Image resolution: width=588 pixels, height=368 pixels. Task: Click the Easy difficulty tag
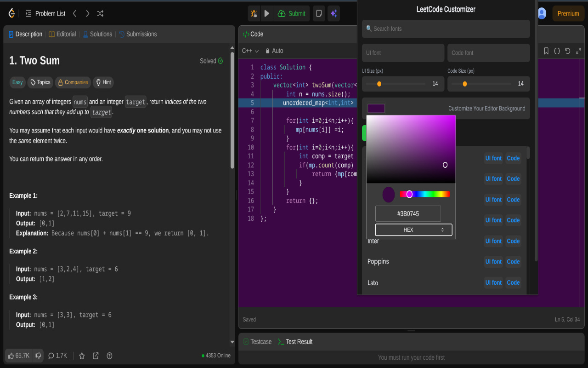click(x=17, y=82)
